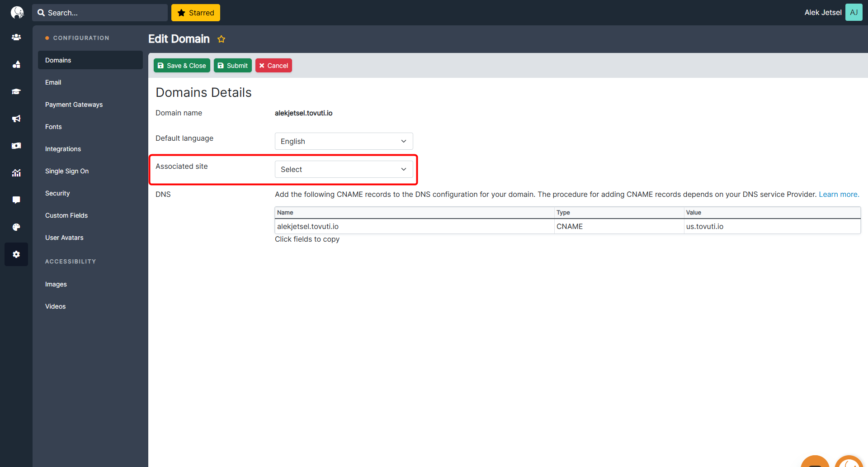
Task: Open the Alek Jetsel user avatar menu
Action: [x=854, y=13]
